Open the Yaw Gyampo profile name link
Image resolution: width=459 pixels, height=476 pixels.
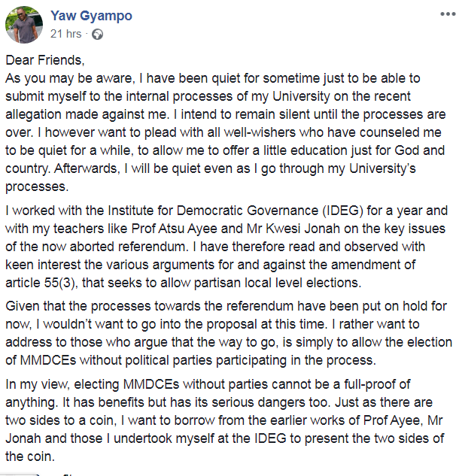tap(91, 16)
